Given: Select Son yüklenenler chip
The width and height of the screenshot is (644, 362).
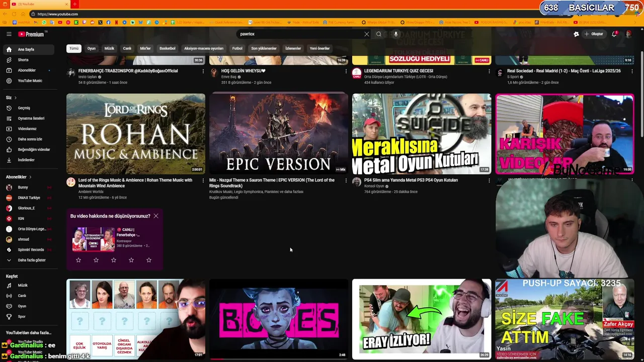Looking at the screenshot, I should pos(264,48).
